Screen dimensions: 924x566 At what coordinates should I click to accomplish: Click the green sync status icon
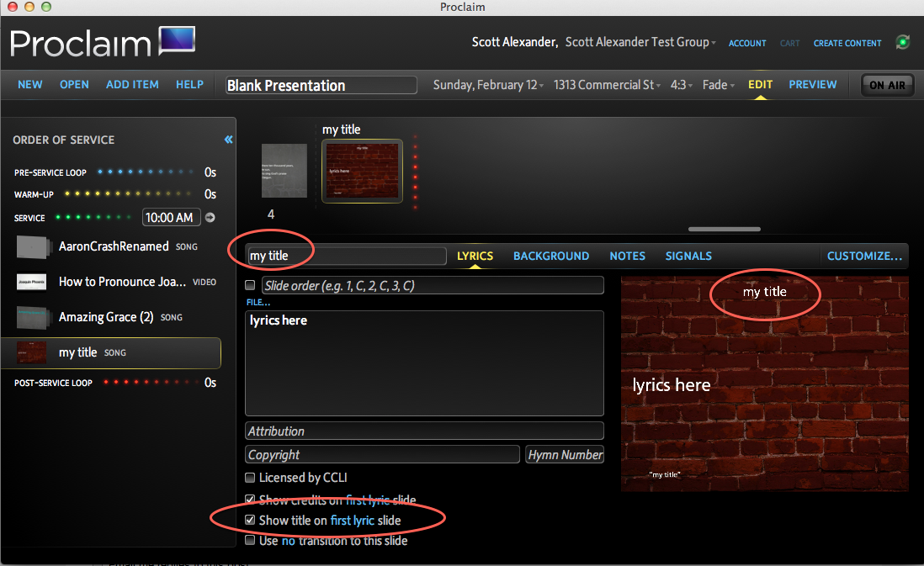pyautogui.click(x=902, y=42)
